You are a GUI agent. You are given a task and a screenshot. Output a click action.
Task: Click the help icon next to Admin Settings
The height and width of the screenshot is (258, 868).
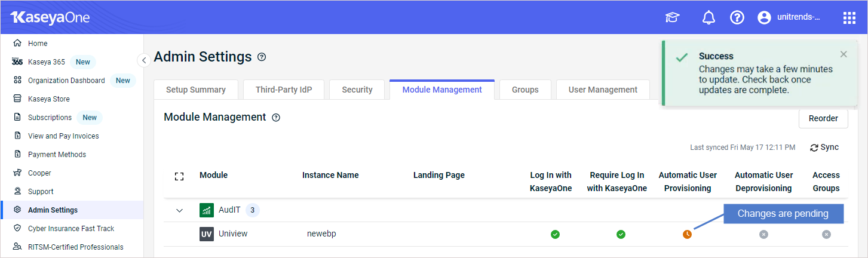(x=262, y=57)
